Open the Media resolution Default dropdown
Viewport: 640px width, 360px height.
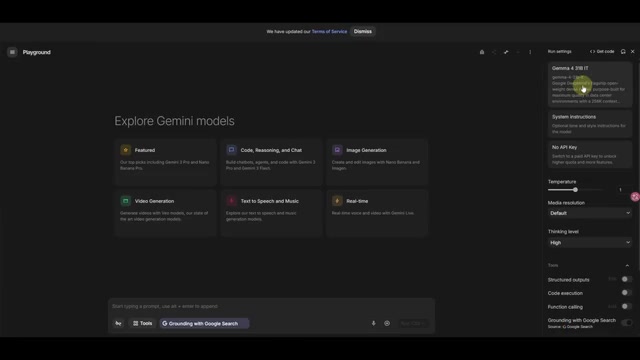pyautogui.click(x=590, y=213)
